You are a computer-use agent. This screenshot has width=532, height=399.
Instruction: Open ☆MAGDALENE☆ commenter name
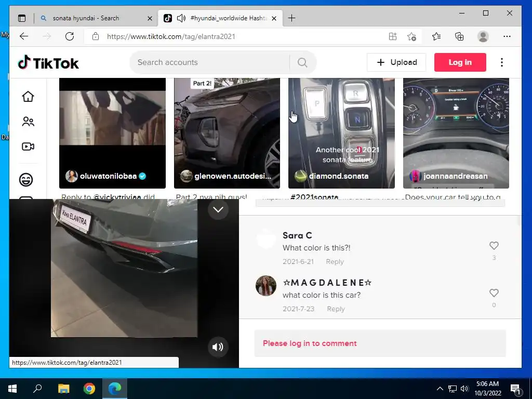pos(327,283)
